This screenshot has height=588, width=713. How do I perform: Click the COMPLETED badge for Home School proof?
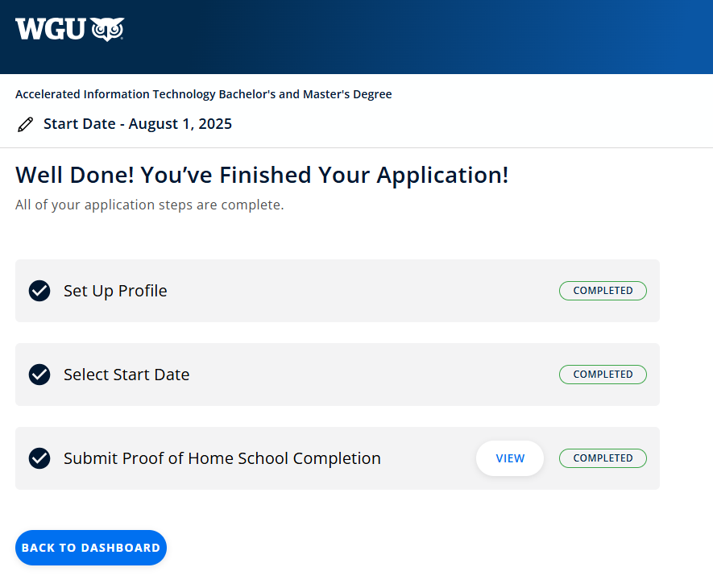coord(603,458)
